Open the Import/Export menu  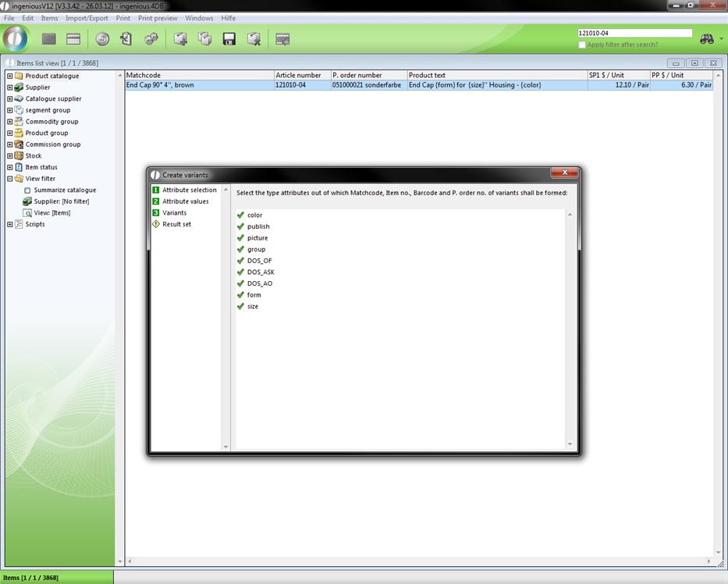(x=87, y=18)
